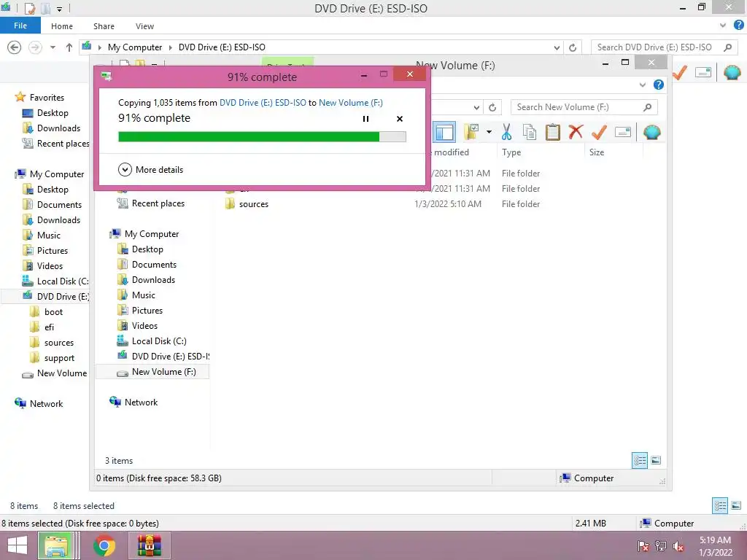Select the boot folder under DVD Drive
747x560 pixels.
coord(46,312)
